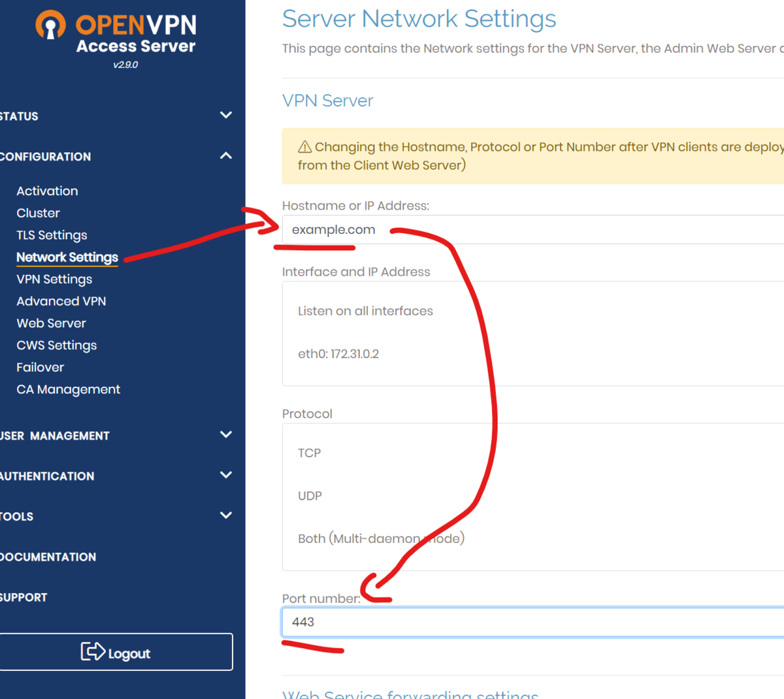Open the Failover page
This screenshot has width=784, height=699.
(x=40, y=367)
